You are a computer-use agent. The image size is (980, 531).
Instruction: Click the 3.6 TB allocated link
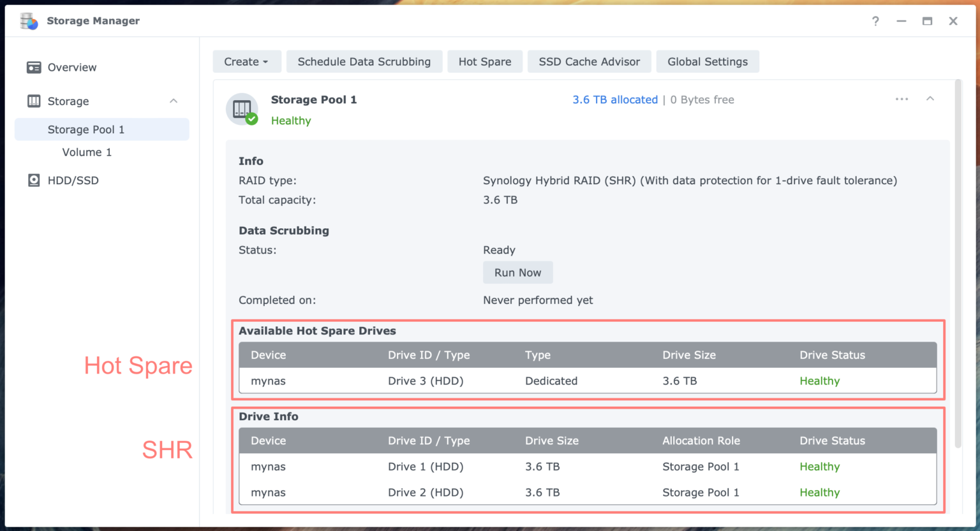pyautogui.click(x=614, y=99)
